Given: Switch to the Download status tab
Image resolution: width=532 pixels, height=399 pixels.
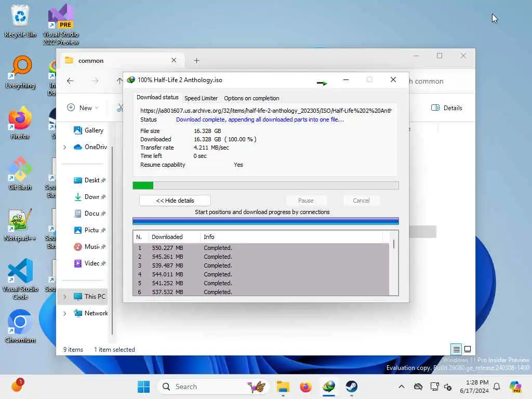Looking at the screenshot, I should pyautogui.click(x=157, y=97).
